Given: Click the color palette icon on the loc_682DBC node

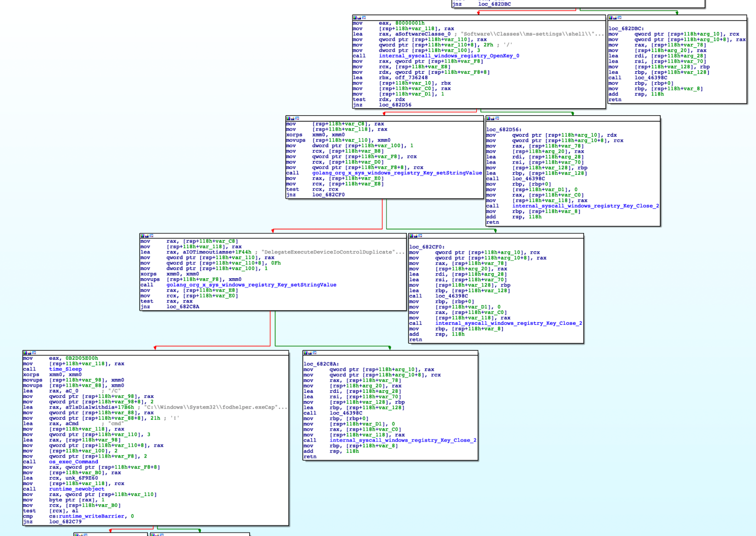Looking at the screenshot, I should [x=610, y=17].
